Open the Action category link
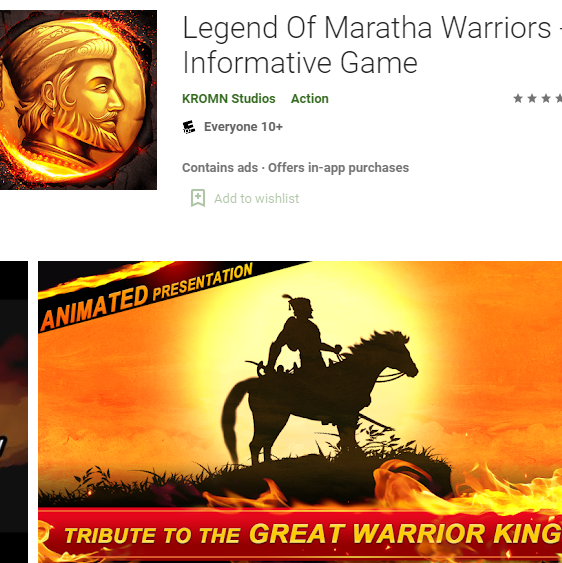 310,98
